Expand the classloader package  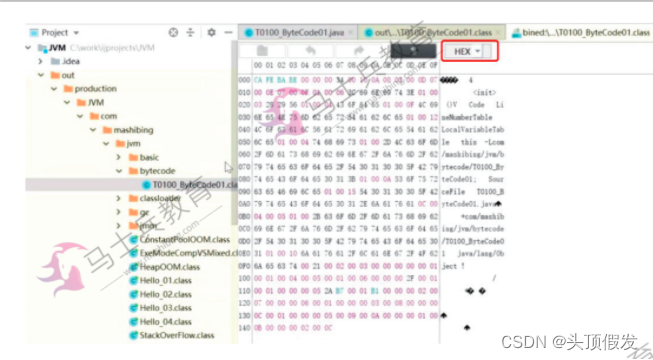pos(119,198)
